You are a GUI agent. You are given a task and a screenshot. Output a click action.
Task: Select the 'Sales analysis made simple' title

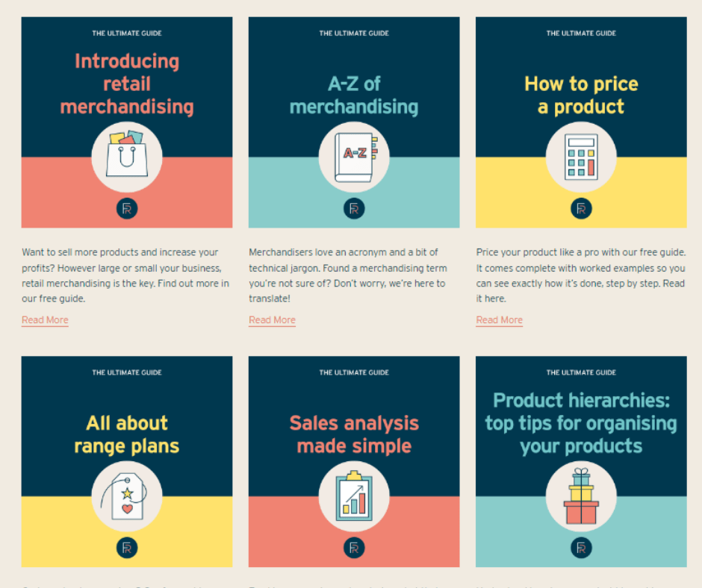[354, 434]
